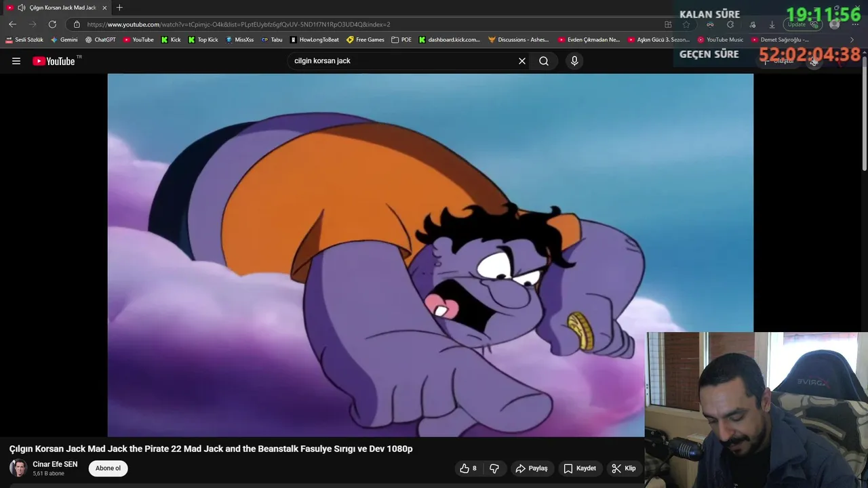Open the Free Games bookmark

(x=365, y=40)
